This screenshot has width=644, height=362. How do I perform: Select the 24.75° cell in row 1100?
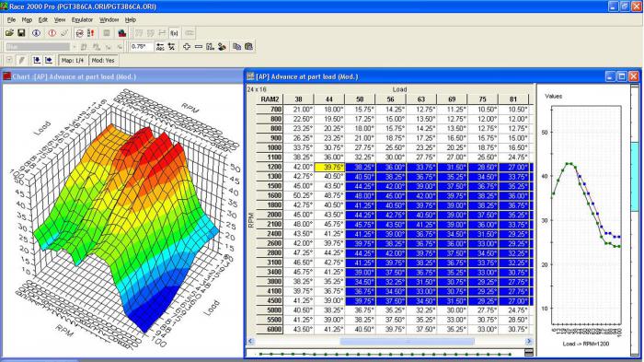click(513, 158)
